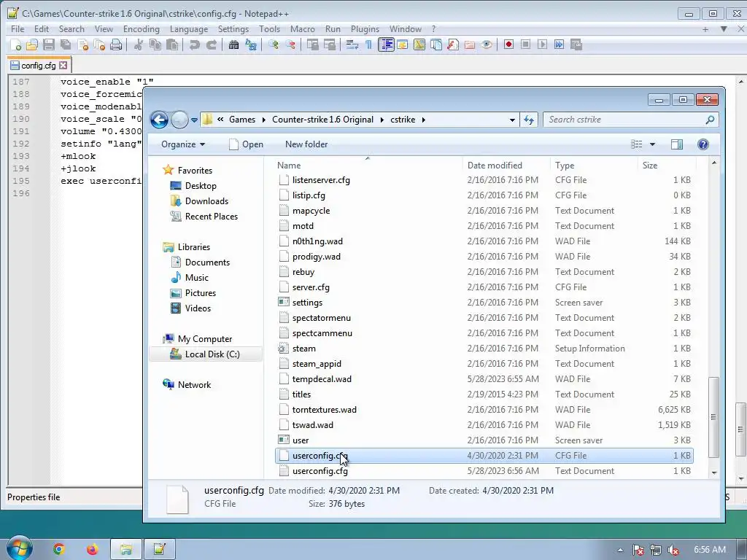This screenshot has height=560, width=747.
Task: Click the Close All documents toolbar icon
Action: point(99,44)
